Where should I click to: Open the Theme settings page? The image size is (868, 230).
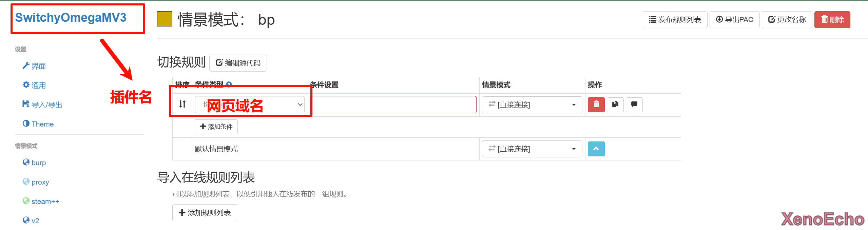click(x=42, y=124)
